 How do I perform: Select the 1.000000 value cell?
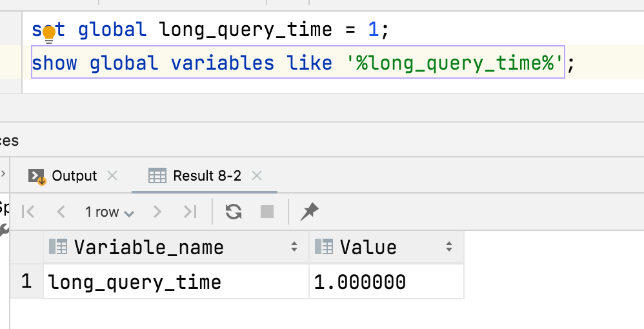(387, 282)
